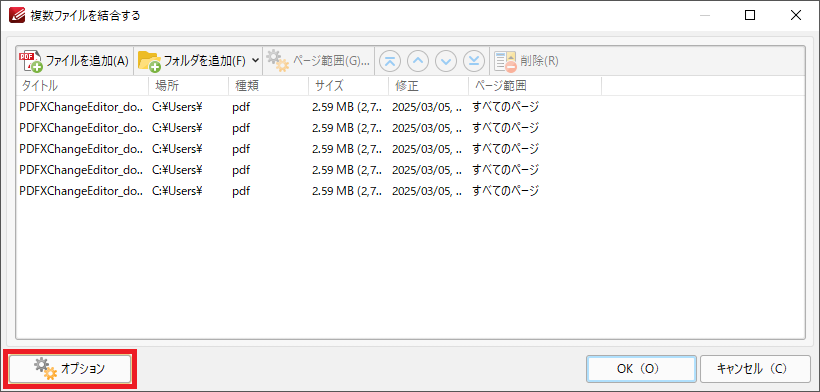Viewport: 820px width, 392px height.
Task: Sort by the サイズ column header
Action: (x=349, y=86)
